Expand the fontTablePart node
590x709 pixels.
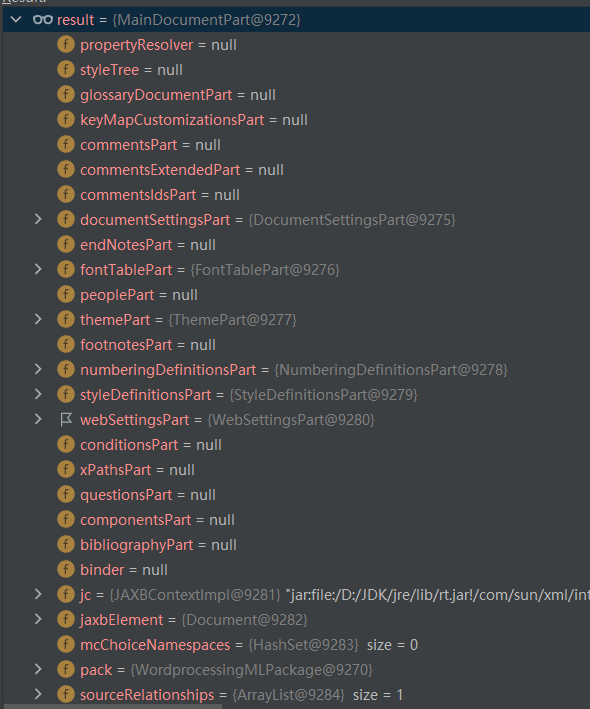pos(38,269)
